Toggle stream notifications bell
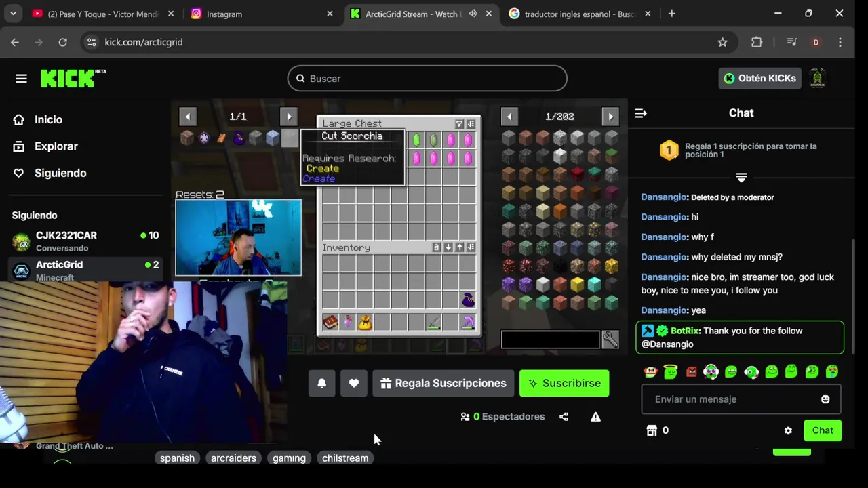Viewport: 868px width, 488px height. pos(322,383)
